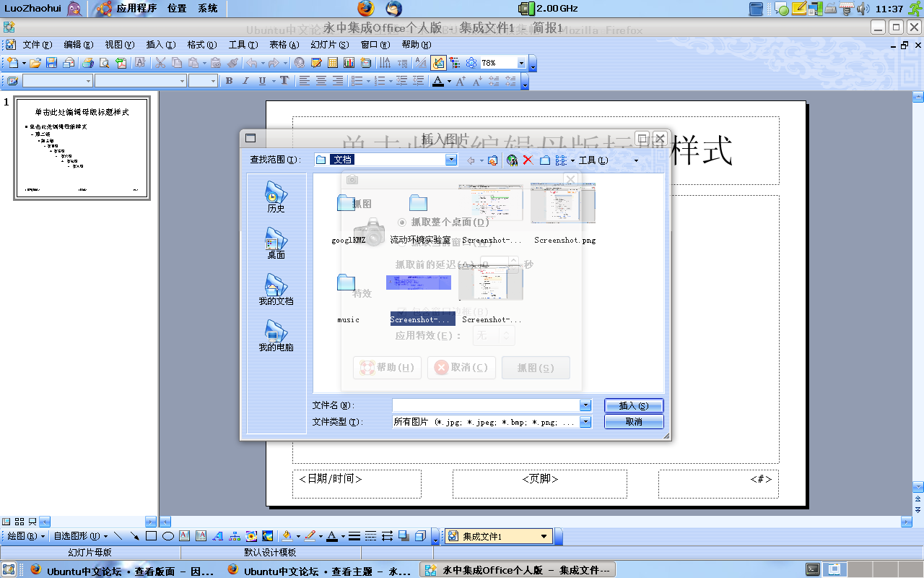
Task: Toggle Align Right paragraph button
Action: [337, 81]
